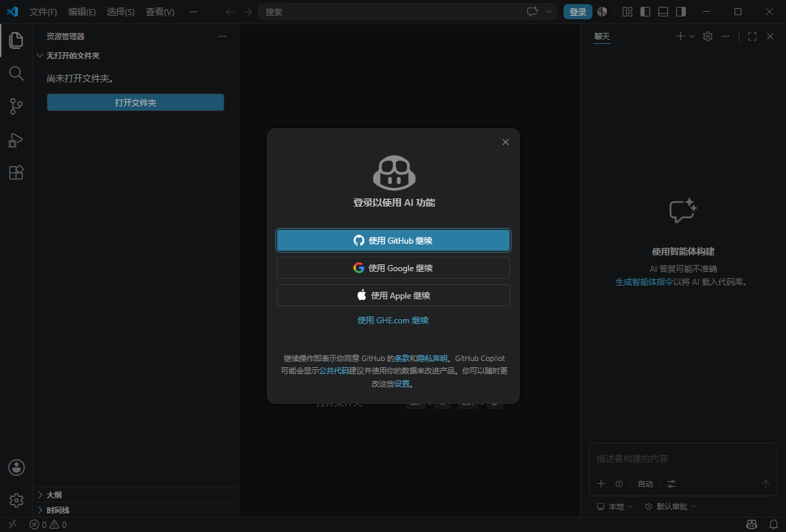The width and height of the screenshot is (786, 532).
Task: Expand the 大纲 section
Action: pyautogui.click(x=135, y=495)
